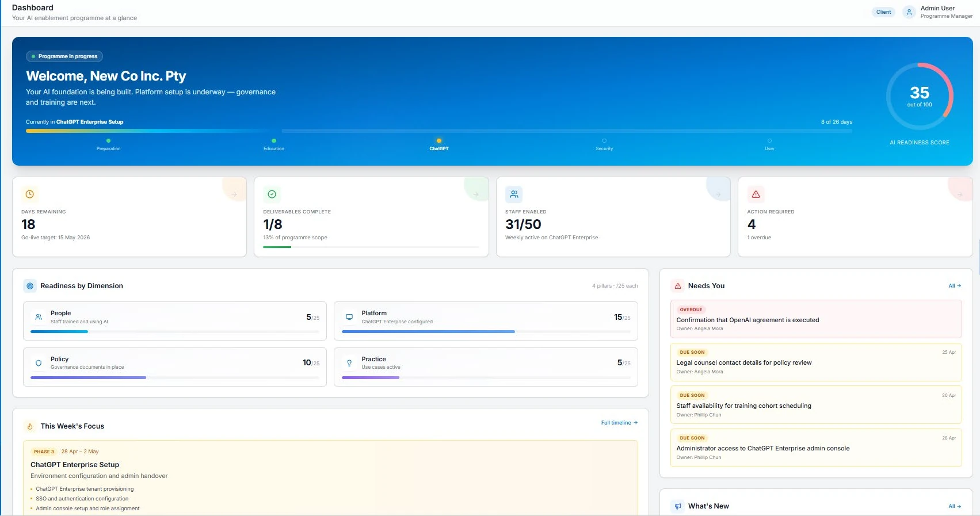980x516 pixels.
Task: Click the people icon on Staff Enabled card
Action: pyautogui.click(x=514, y=194)
